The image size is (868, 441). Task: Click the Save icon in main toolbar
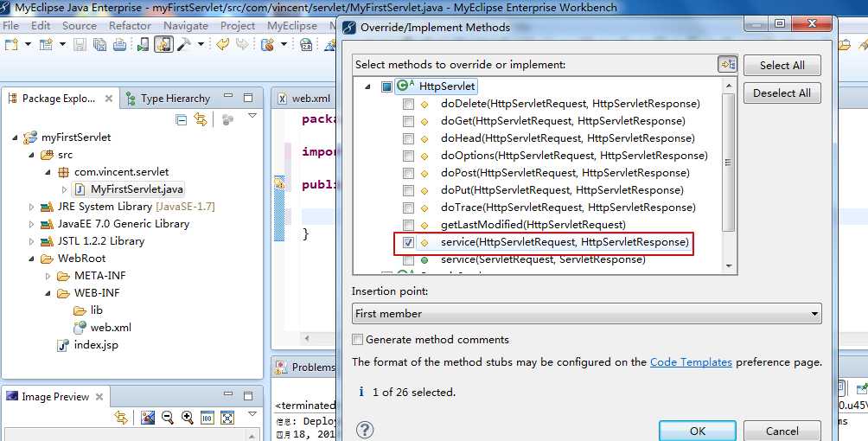tap(80, 44)
